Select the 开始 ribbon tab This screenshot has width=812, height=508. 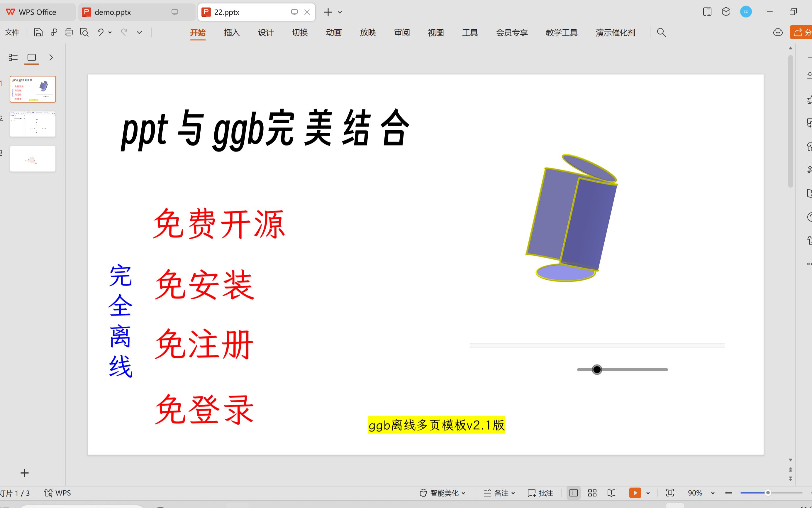point(198,33)
